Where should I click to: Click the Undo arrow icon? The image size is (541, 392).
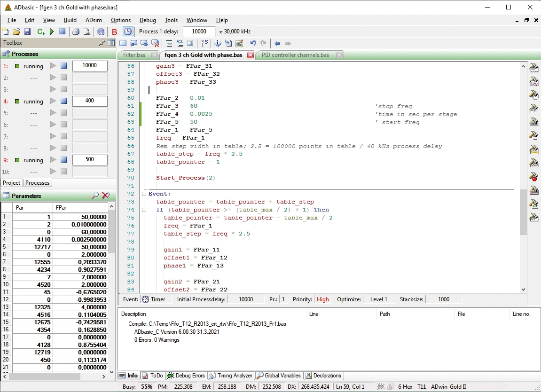tap(253, 43)
